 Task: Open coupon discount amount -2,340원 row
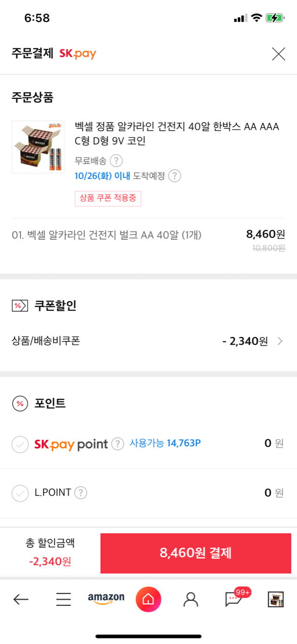(148, 341)
